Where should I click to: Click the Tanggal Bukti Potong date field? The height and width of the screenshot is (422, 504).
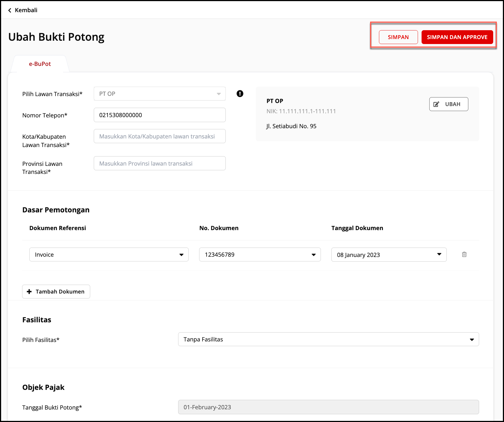tap(328, 407)
